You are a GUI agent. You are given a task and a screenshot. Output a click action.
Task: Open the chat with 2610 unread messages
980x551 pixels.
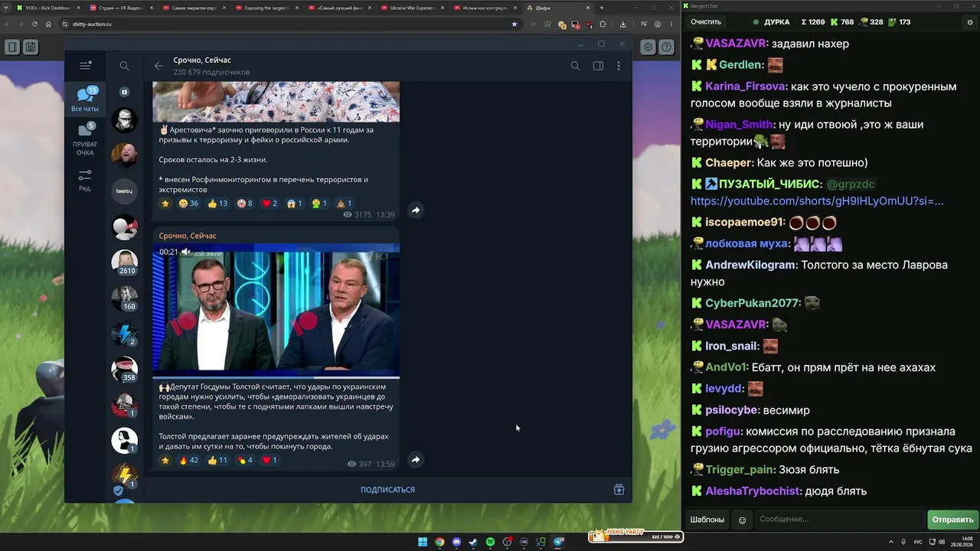125,262
